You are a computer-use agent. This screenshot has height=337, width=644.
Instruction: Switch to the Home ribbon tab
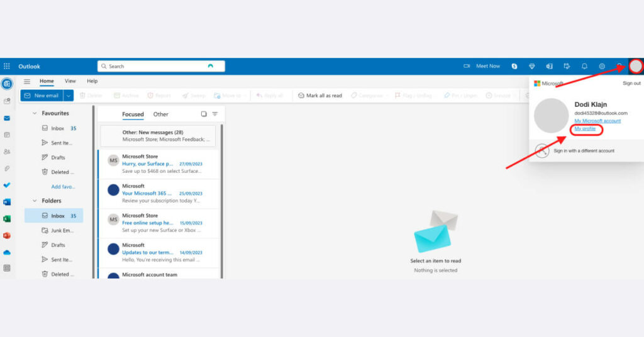point(47,81)
